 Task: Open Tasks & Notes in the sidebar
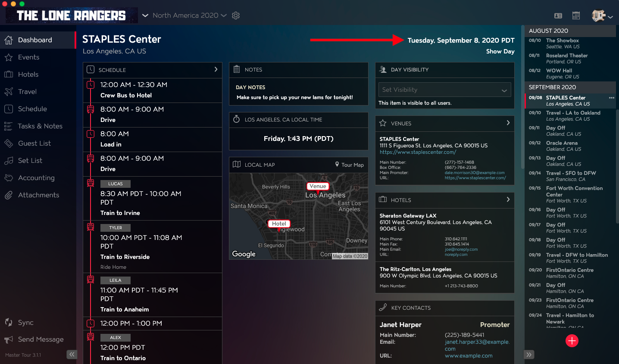38,126
